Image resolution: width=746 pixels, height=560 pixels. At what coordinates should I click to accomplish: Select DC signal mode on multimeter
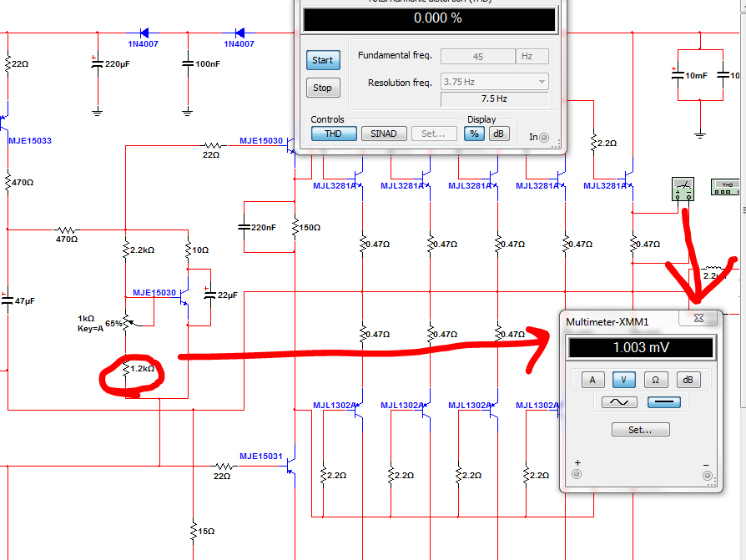[x=664, y=402]
